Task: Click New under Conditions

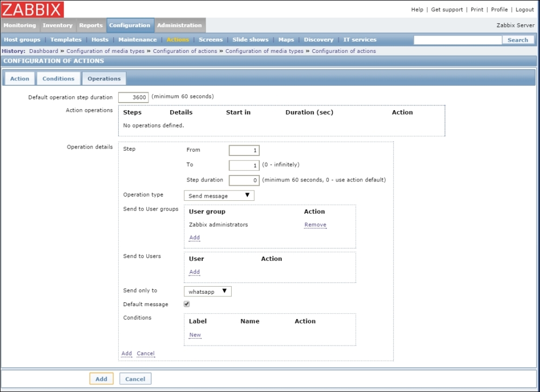Action: pyautogui.click(x=195, y=335)
